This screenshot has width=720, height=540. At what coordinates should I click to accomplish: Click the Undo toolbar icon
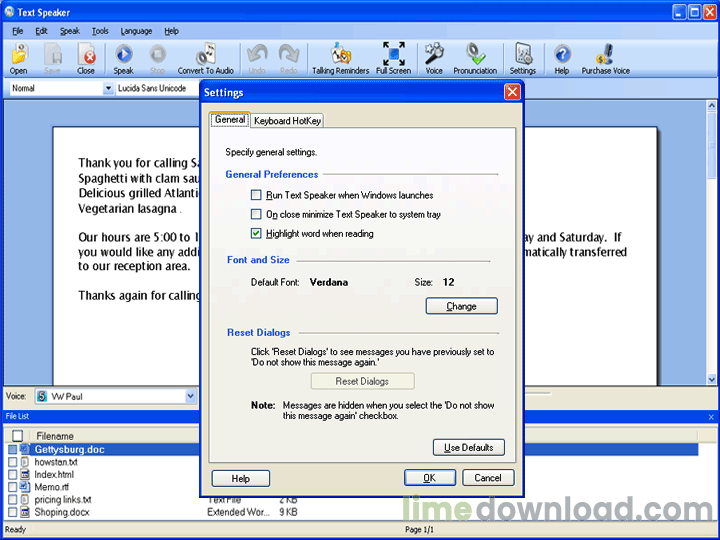click(x=257, y=59)
